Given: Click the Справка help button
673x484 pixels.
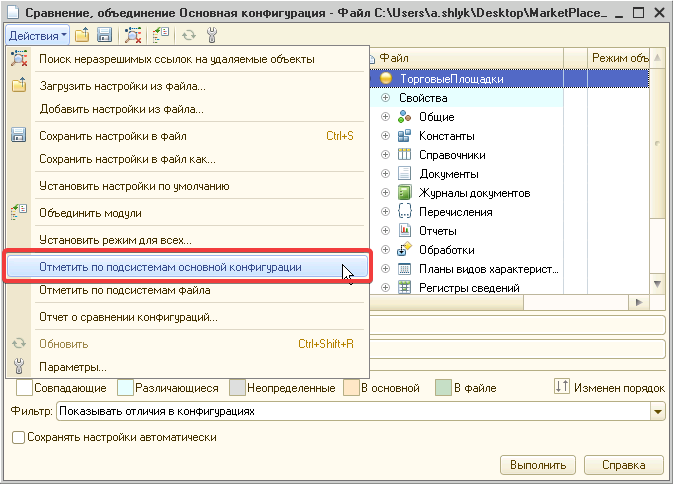Looking at the screenshot, I should (623, 465).
